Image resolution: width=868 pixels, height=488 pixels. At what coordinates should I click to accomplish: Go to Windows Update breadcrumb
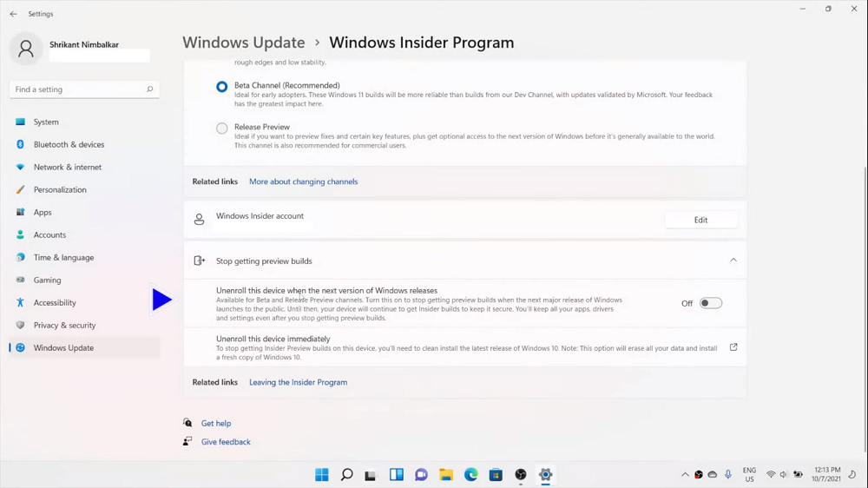(244, 43)
